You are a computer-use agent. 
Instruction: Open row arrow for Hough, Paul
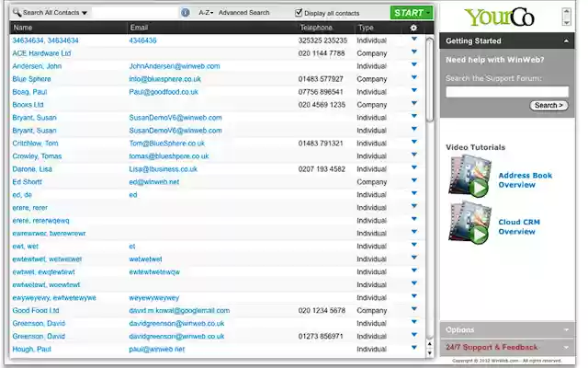point(414,348)
